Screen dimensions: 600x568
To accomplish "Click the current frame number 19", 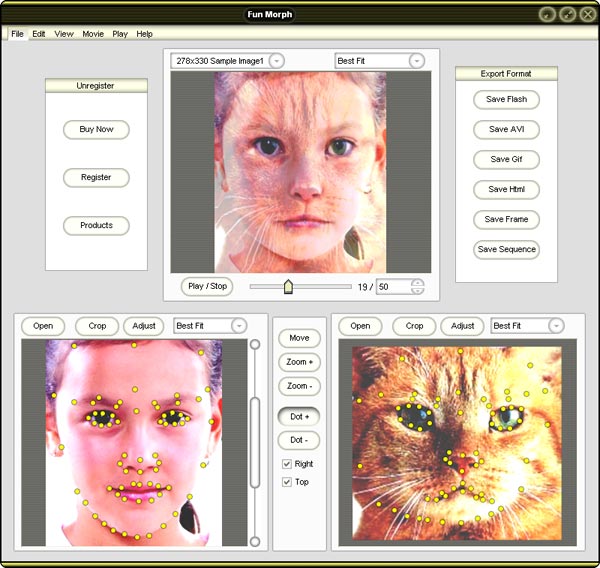I will coord(362,287).
